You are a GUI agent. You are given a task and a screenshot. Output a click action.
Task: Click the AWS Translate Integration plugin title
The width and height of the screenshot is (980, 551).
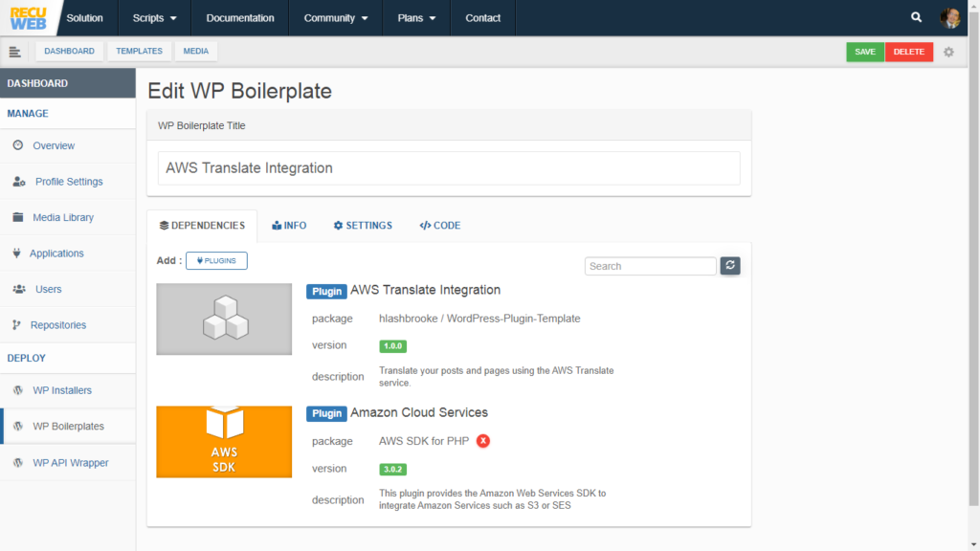[425, 290]
